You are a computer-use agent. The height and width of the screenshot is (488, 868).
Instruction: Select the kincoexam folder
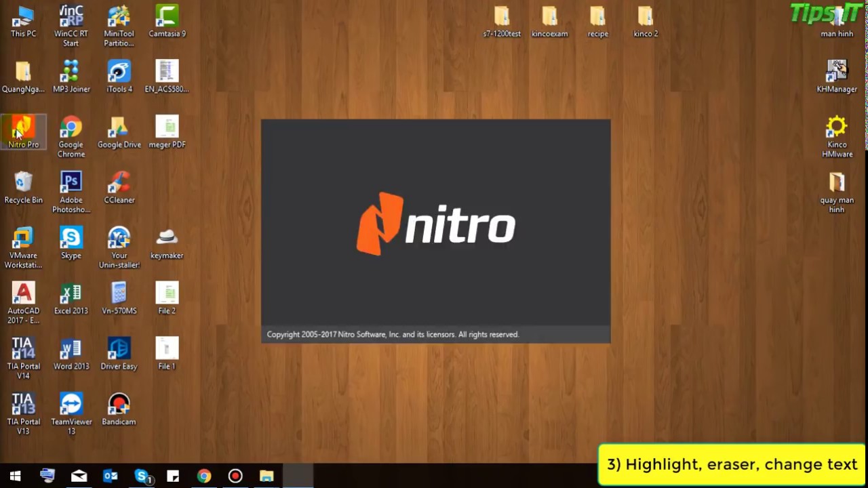(549, 21)
